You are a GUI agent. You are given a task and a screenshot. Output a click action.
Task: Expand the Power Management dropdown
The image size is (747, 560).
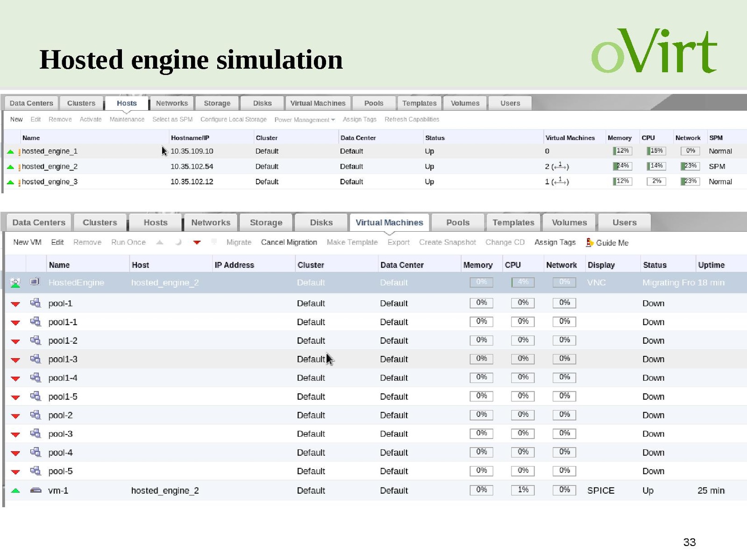[304, 120]
